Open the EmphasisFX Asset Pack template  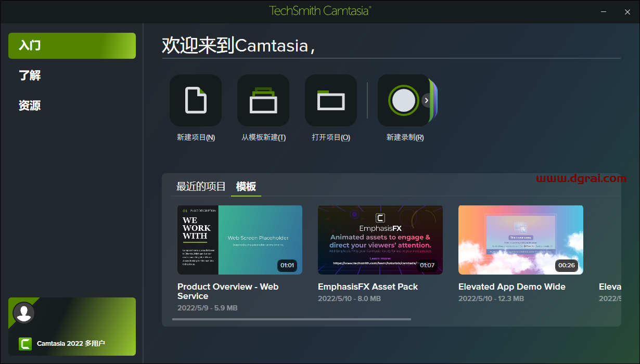(x=380, y=240)
